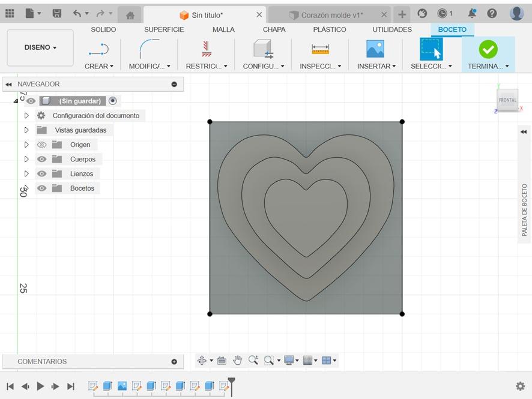532x399 pixels.
Task: Click the Seleccionar window selection icon
Action: pyautogui.click(x=431, y=49)
